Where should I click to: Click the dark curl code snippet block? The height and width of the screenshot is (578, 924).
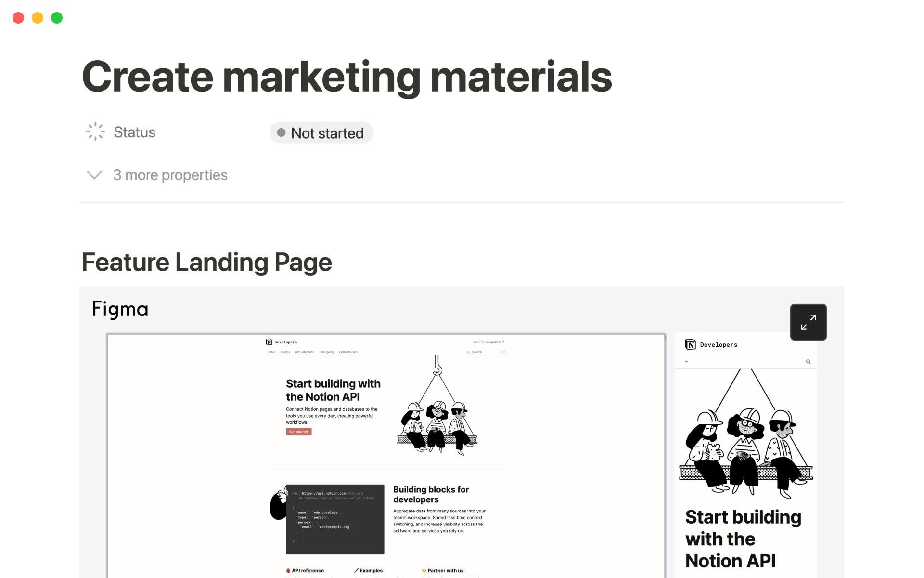coord(335,519)
